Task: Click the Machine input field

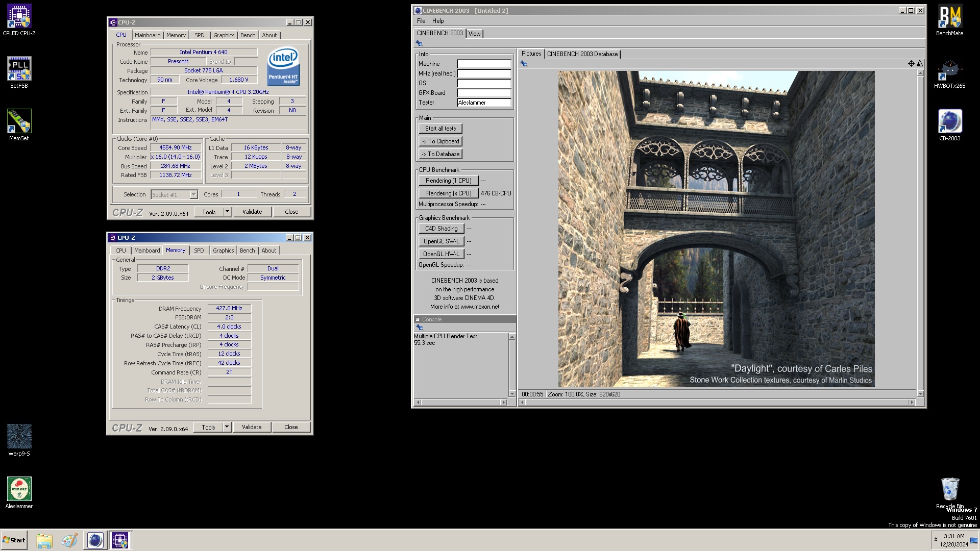Action: point(484,64)
